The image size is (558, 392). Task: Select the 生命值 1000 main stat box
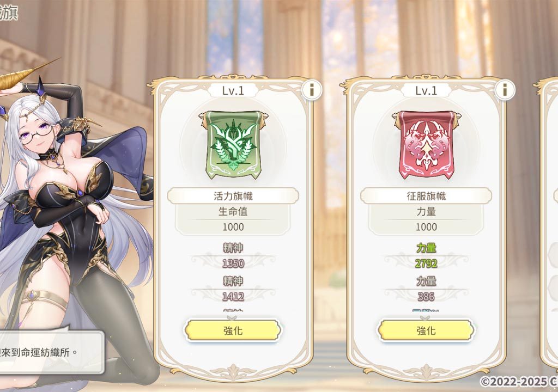233,219
